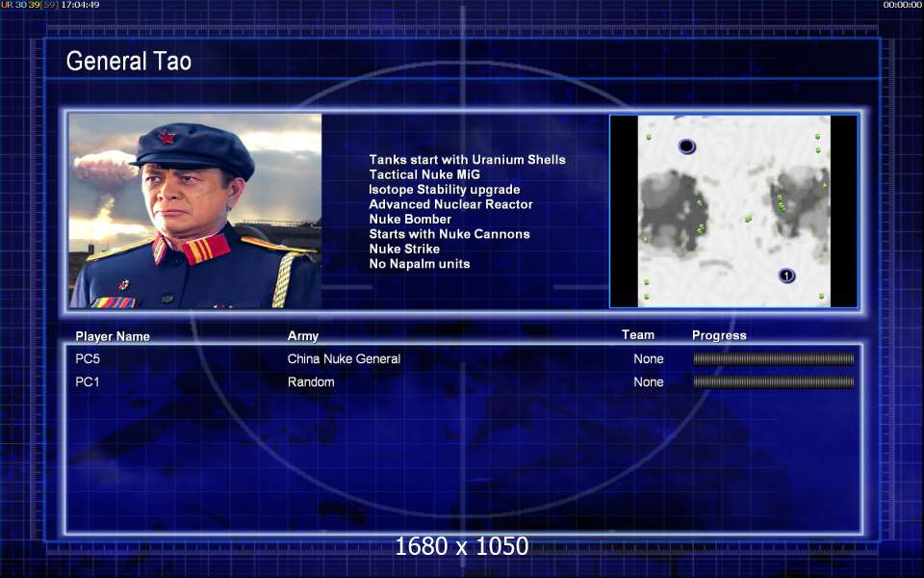Image resolution: width=924 pixels, height=578 pixels.
Task: Click China Nuke General army entry
Action: tap(345, 358)
